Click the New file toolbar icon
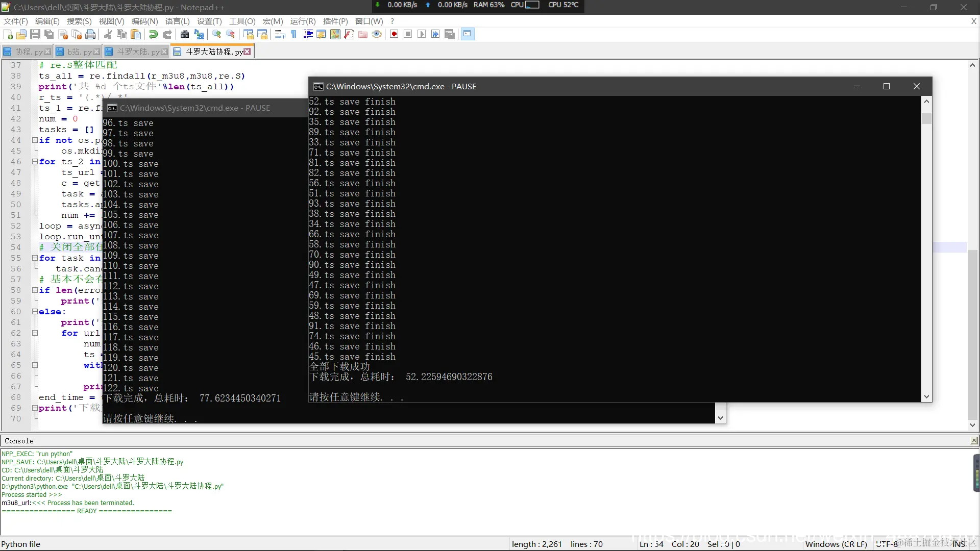980x551 pixels. click(x=8, y=34)
